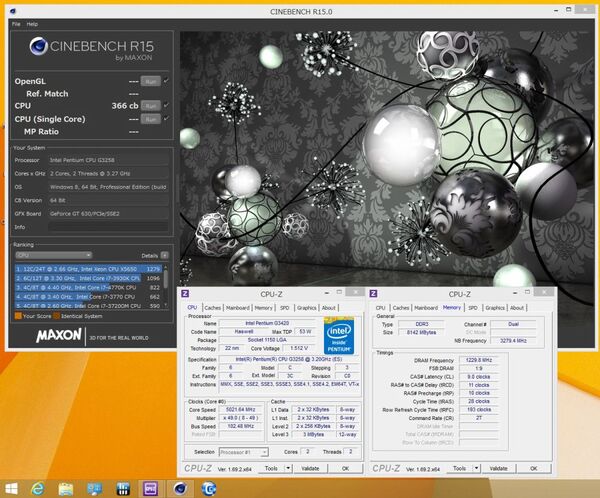Switch to Mainboard tab in left CPU-Z

click(238, 308)
